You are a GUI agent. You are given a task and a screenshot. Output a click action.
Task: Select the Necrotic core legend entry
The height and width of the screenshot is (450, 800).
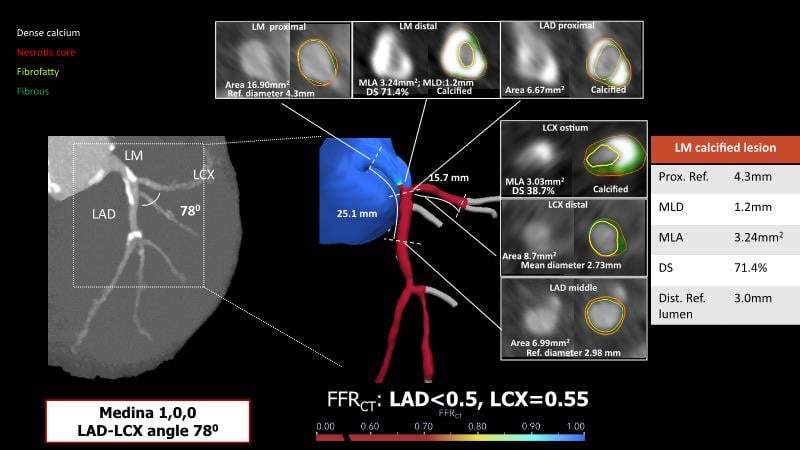(x=47, y=52)
